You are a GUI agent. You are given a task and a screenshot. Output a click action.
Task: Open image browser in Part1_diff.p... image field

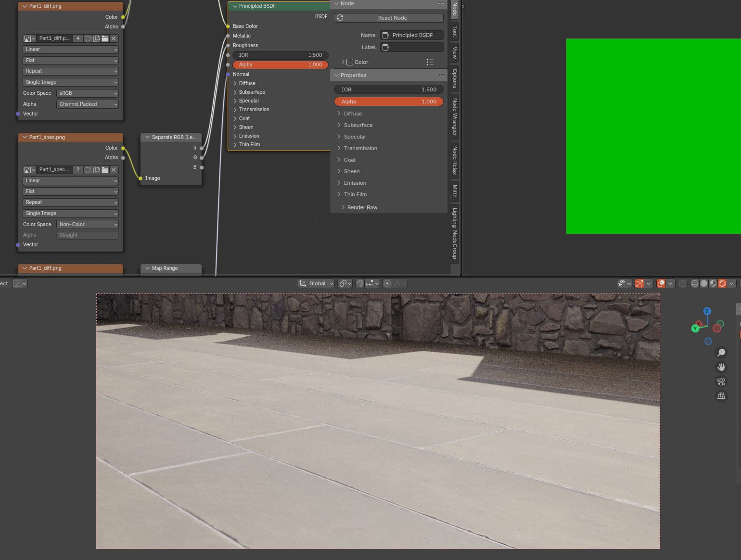[29, 38]
